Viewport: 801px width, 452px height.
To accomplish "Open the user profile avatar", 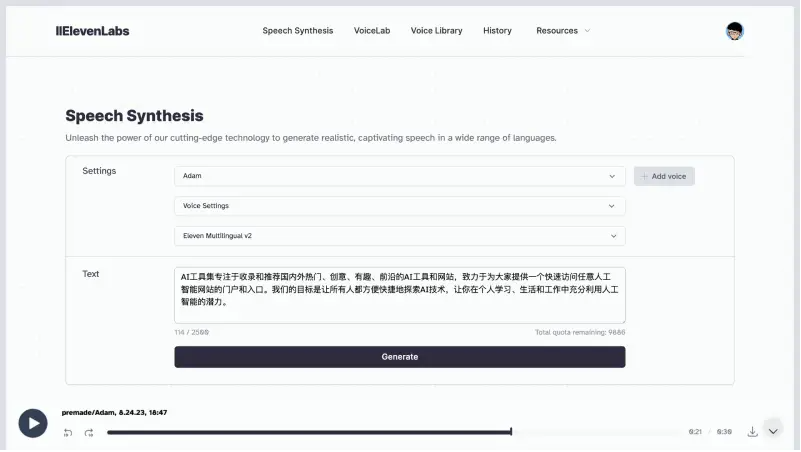I will pyautogui.click(x=735, y=31).
